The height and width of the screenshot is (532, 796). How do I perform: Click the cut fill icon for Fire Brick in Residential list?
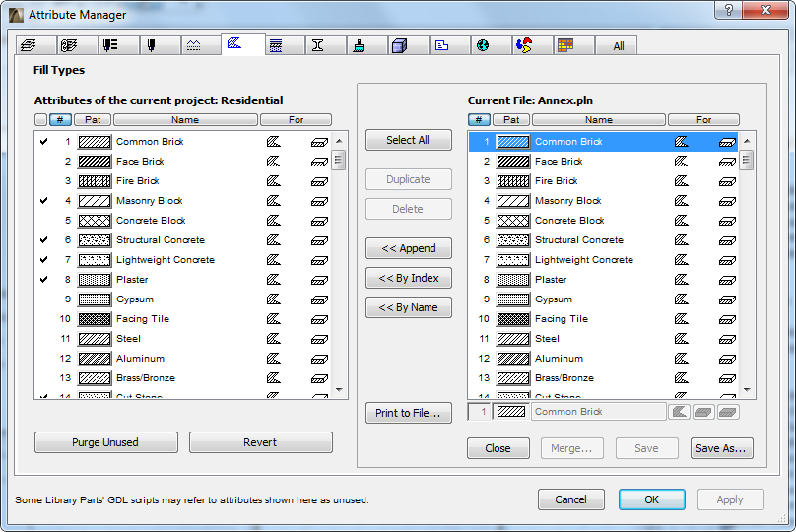[274, 180]
